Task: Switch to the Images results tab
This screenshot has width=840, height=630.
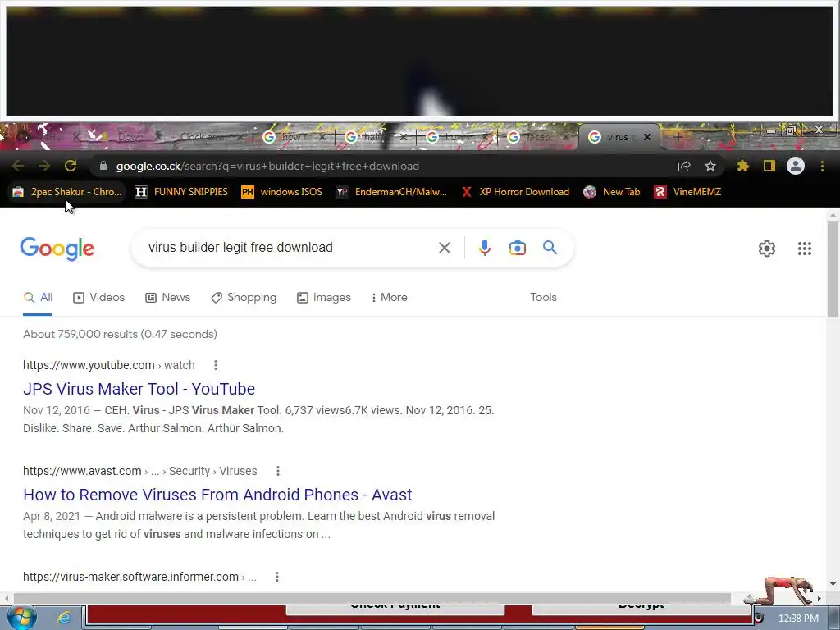Action: click(324, 297)
